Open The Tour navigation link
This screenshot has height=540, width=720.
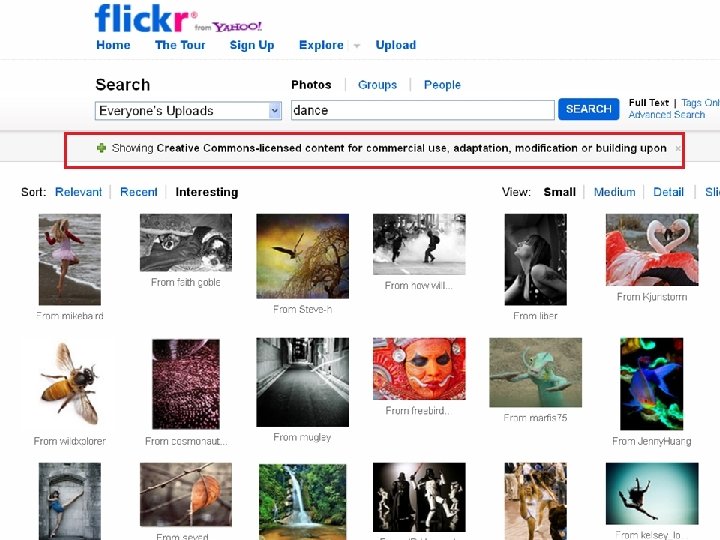[180, 45]
